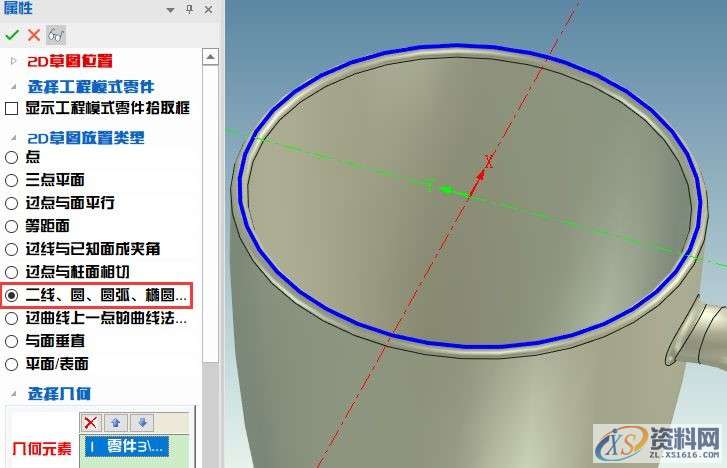
Task: Expand the 2D草图位置 section
Action: 13,61
